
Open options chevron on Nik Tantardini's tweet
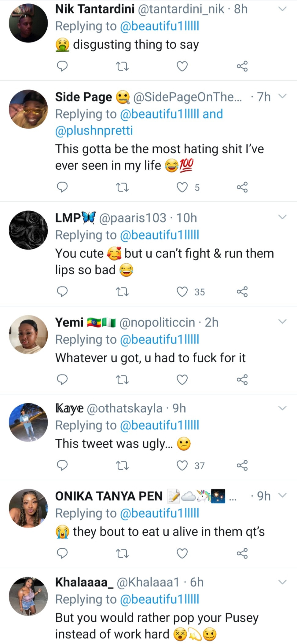282,9
